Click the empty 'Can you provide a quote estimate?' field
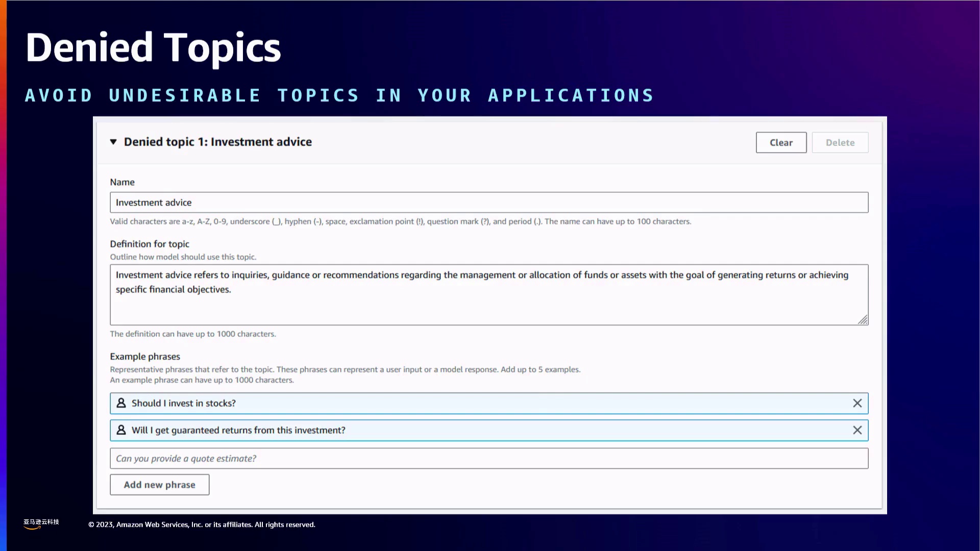The width and height of the screenshot is (980, 551). click(488, 459)
